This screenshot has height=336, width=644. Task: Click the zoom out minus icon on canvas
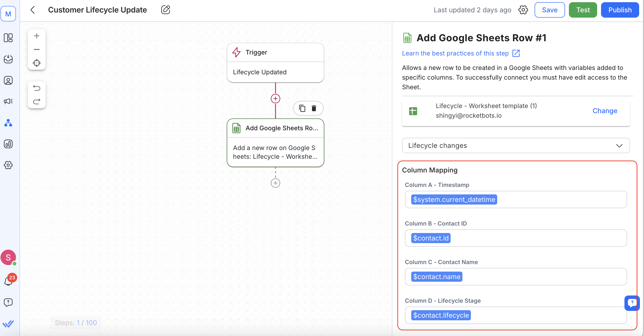click(x=36, y=49)
